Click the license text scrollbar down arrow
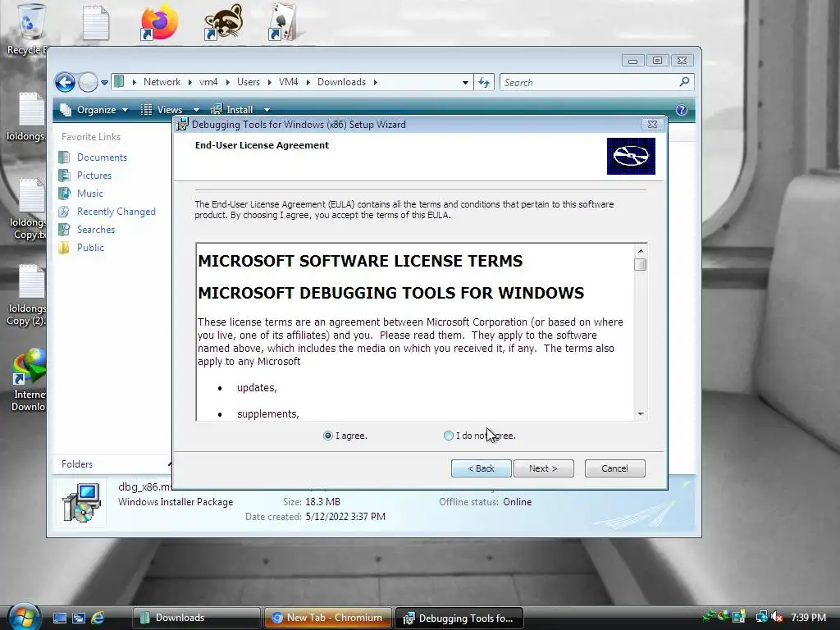 [x=640, y=413]
